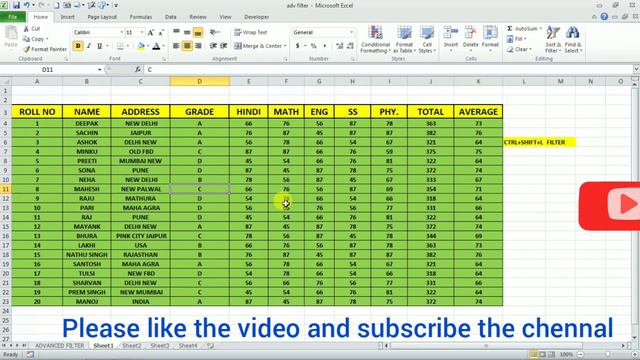Open the File tab
This screenshot has width=640, height=360.
(13, 17)
